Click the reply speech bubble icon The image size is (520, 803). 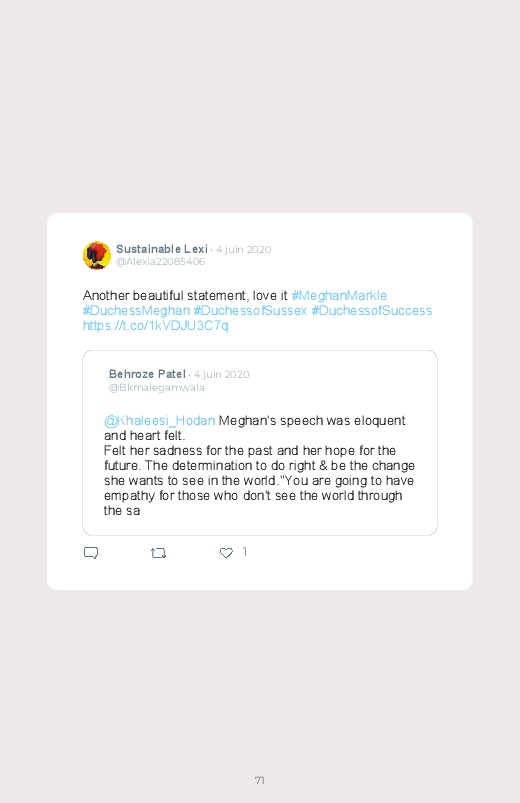pyautogui.click(x=91, y=553)
